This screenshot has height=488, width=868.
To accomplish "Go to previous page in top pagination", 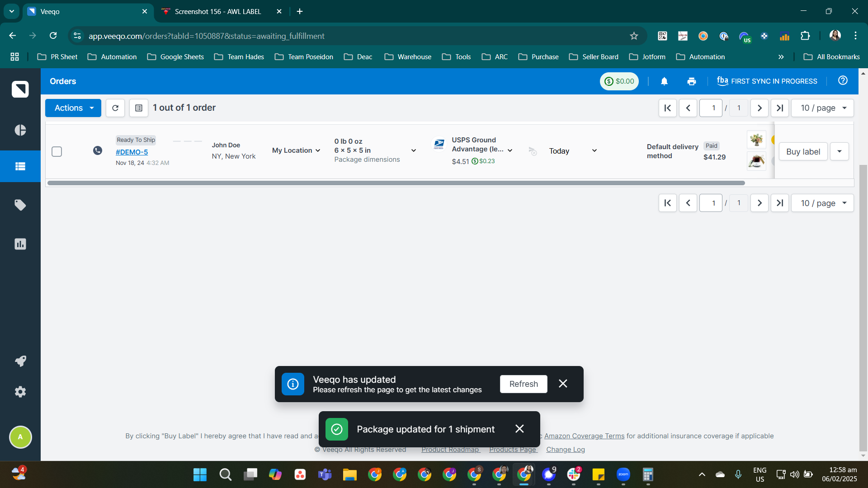I will [688, 108].
